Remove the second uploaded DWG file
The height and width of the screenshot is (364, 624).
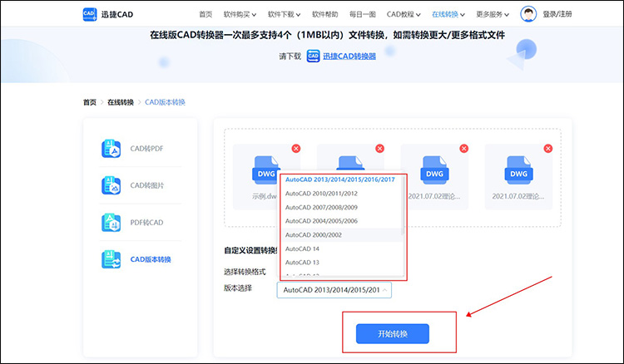[x=380, y=148]
